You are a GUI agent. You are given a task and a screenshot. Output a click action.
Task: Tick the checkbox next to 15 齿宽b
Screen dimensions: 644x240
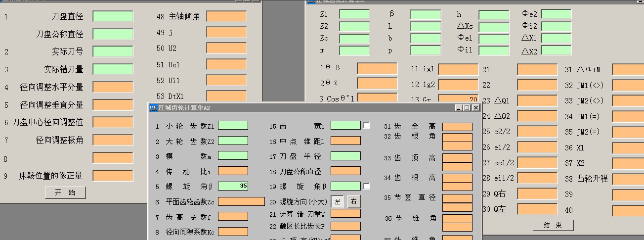pos(367,126)
